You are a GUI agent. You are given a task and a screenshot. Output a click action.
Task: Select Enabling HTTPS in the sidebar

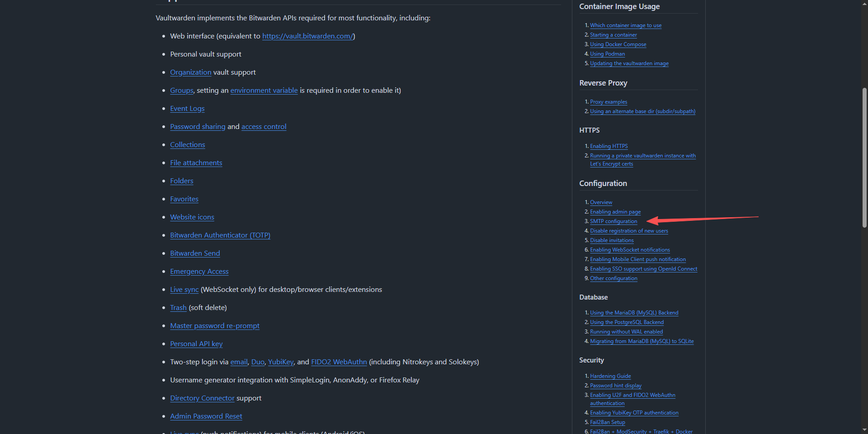pyautogui.click(x=609, y=146)
